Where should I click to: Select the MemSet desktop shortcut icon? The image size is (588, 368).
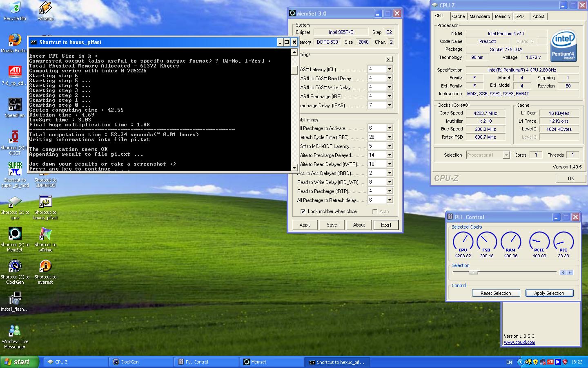15,239
